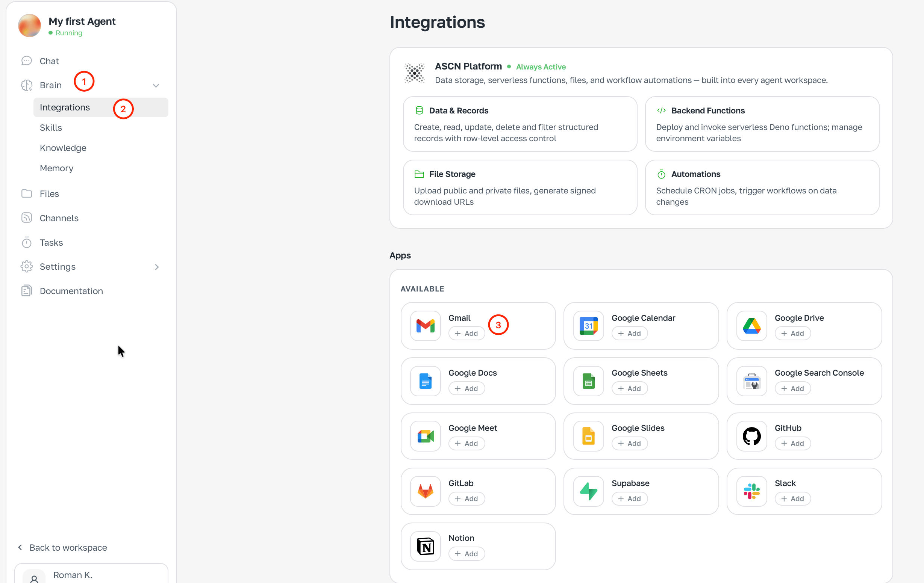The width and height of the screenshot is (924, 583).
Task: Add the Google Docs integration
Action: click(x=467, y=388)
